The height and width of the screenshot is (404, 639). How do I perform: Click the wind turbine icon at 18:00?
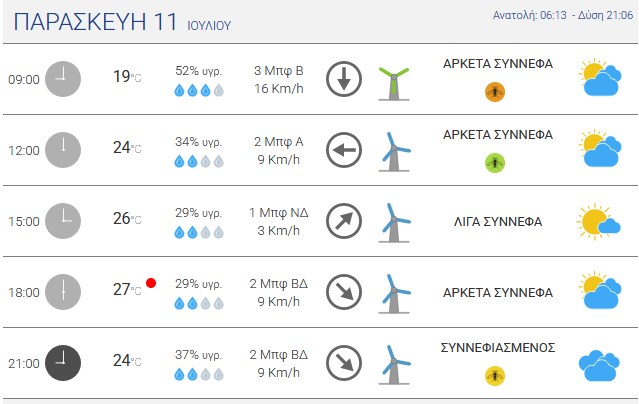(394, 294)
